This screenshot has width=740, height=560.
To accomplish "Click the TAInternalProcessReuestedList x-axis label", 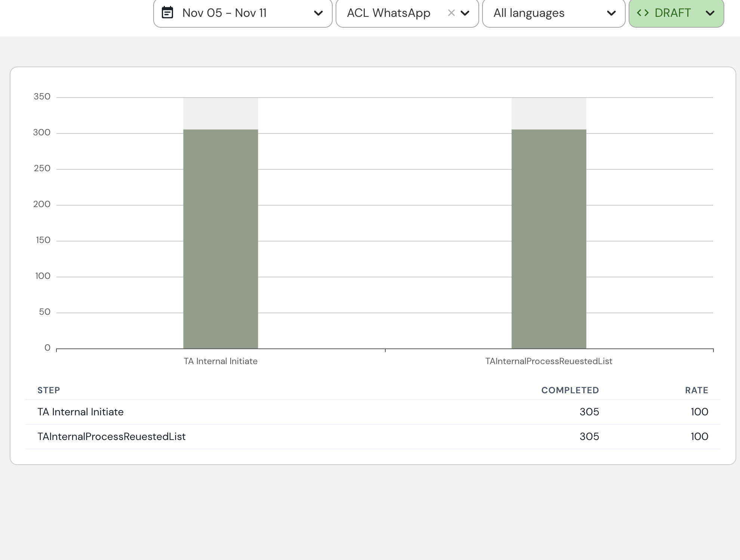I will [x=549, y=361].
